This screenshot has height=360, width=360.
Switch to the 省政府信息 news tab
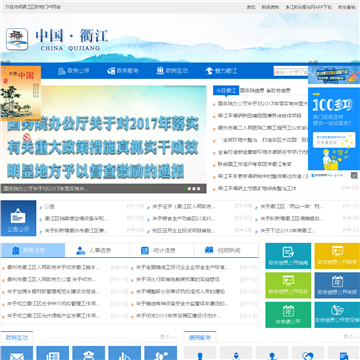click(278, 90)
